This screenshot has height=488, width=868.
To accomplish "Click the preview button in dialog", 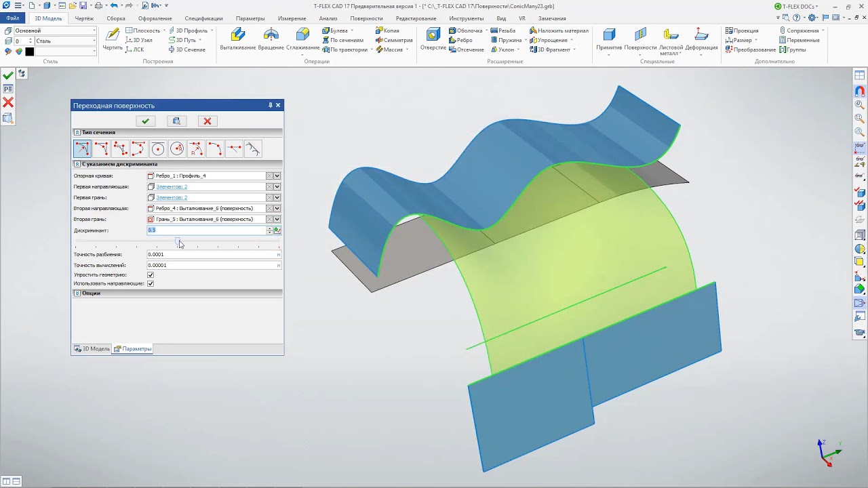I will [176, 121].
